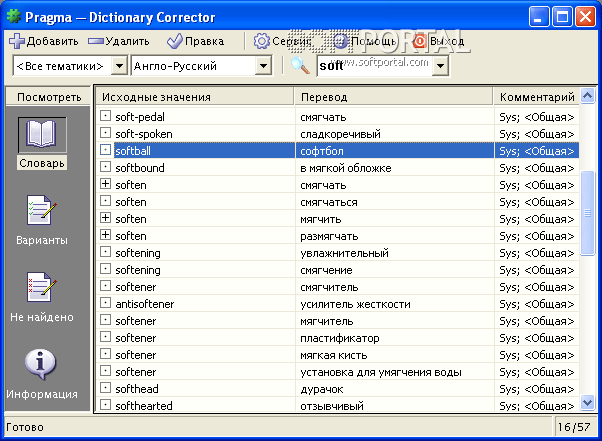Sort by Исходные значения column header

coord(195,97)
